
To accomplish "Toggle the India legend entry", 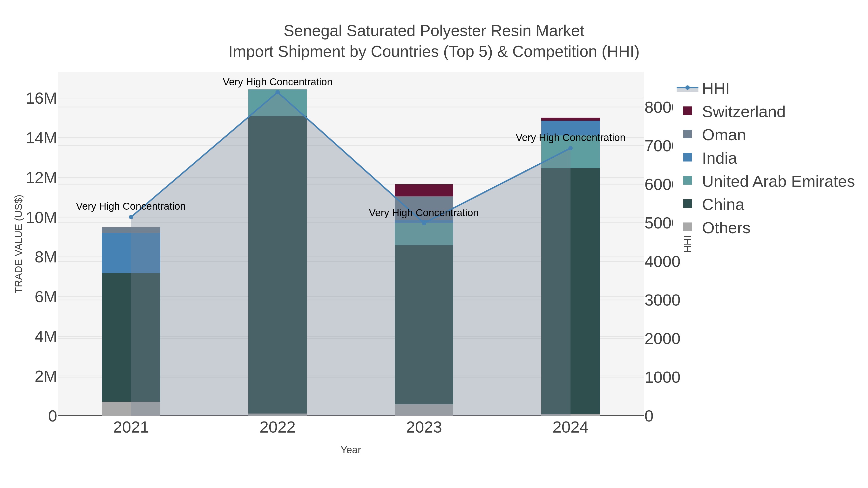I will click(x=710, y=158).
